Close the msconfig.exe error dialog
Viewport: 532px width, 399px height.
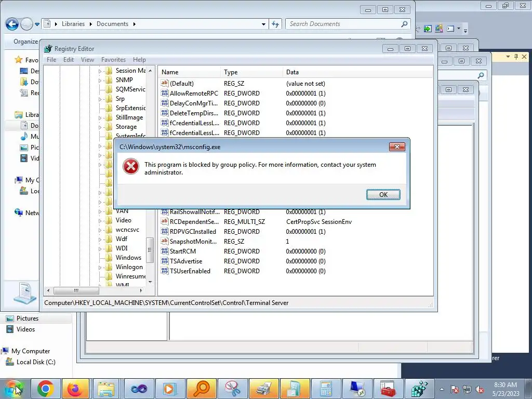coord(396,147)
